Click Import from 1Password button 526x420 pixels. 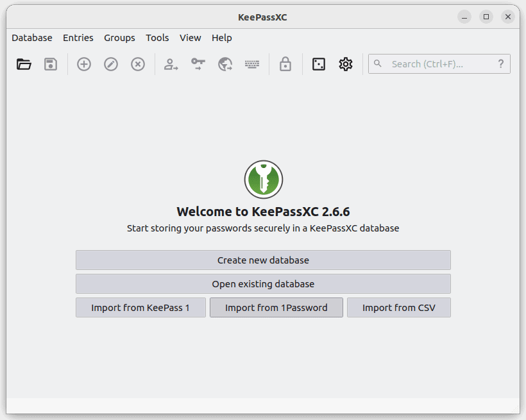pos(276,307)
